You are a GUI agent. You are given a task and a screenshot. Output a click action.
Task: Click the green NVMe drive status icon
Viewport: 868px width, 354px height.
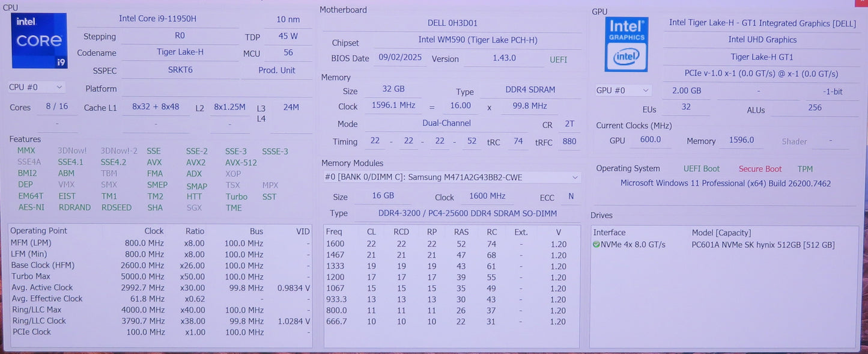coord(598,243)
